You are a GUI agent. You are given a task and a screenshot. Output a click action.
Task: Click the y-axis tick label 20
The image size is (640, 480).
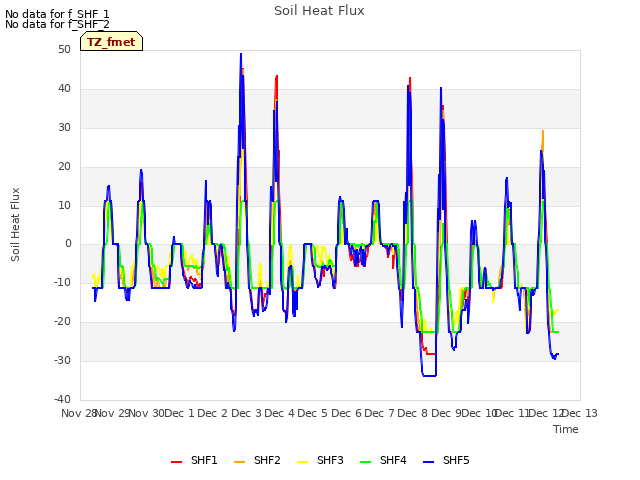click(x=64, y=167)
